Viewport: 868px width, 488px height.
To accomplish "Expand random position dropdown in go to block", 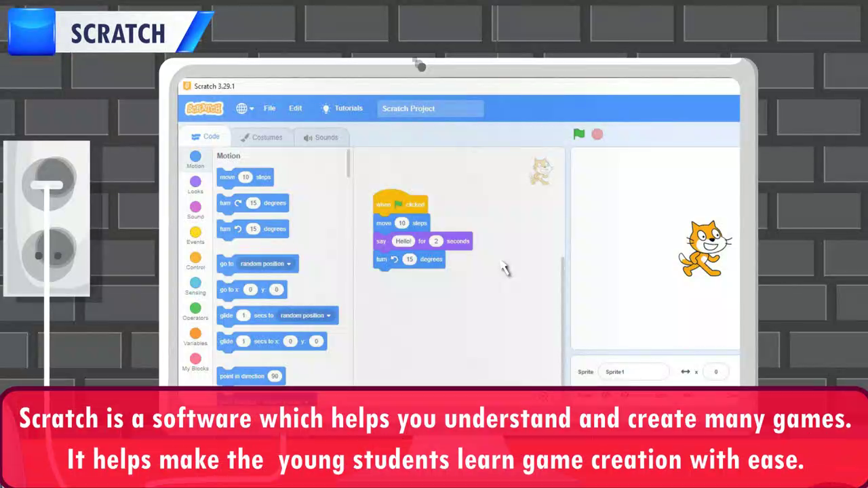I will click(266, 264).
